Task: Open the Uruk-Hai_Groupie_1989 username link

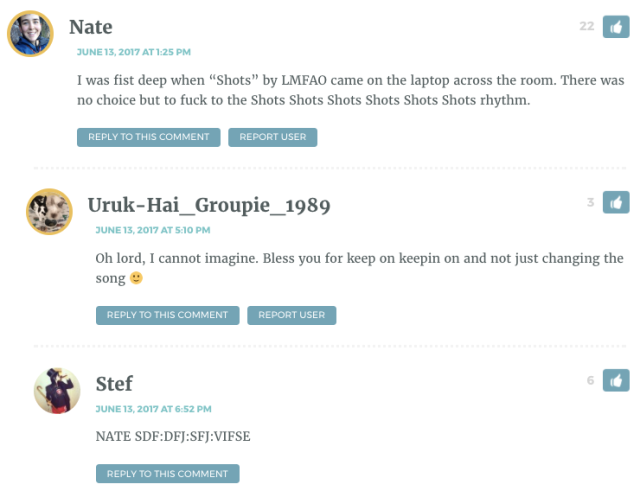Action: point(209,205)
